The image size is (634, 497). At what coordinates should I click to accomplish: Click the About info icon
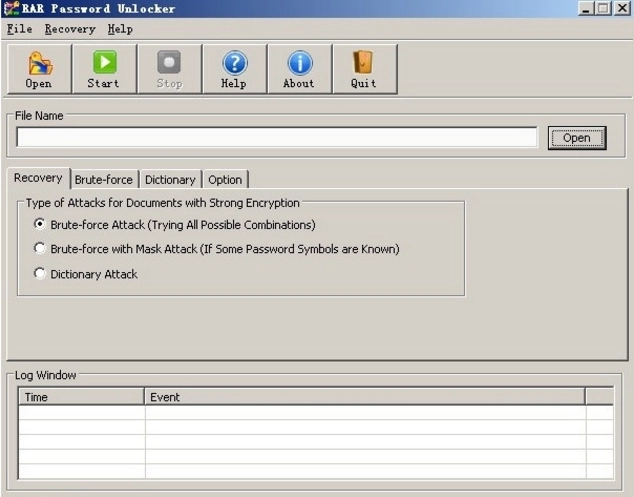coord(299,64)
